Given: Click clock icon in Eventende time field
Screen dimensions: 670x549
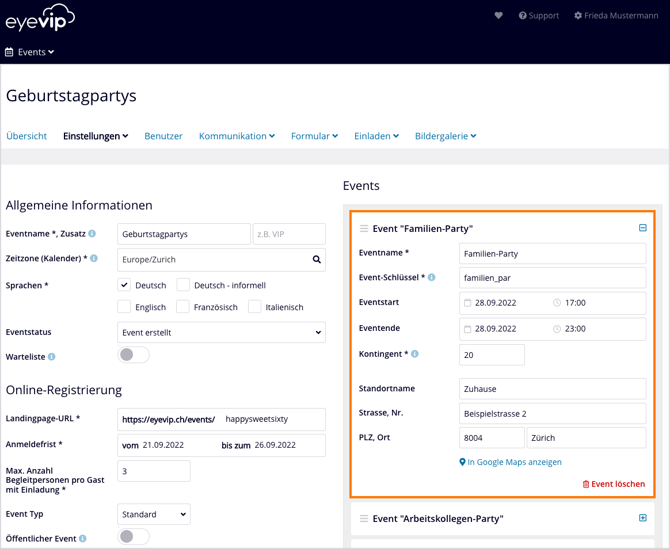Looking at the screenshot, I should pyautogui.click(x=557, y=329).
